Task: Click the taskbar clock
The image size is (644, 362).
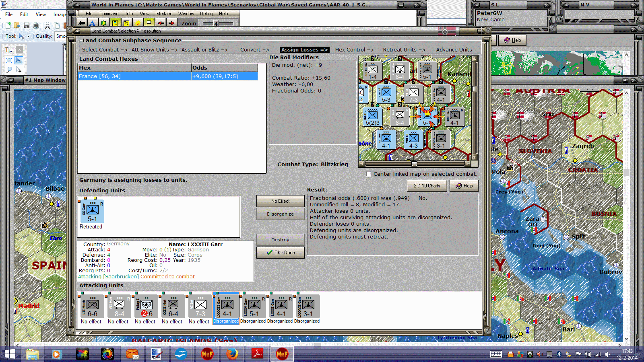Action: coord(627,354)
